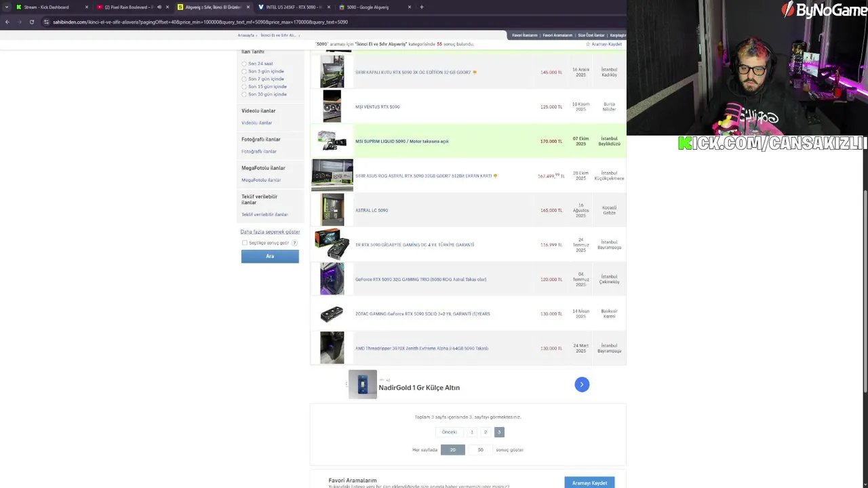Open the NadirGold ad options dots

[x=346, y=384]
